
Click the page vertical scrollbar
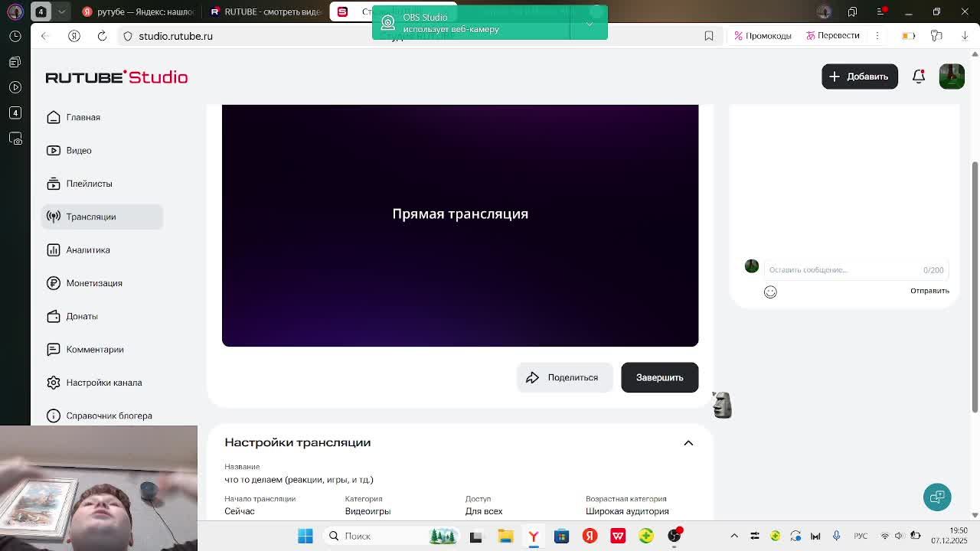(975, 287)
